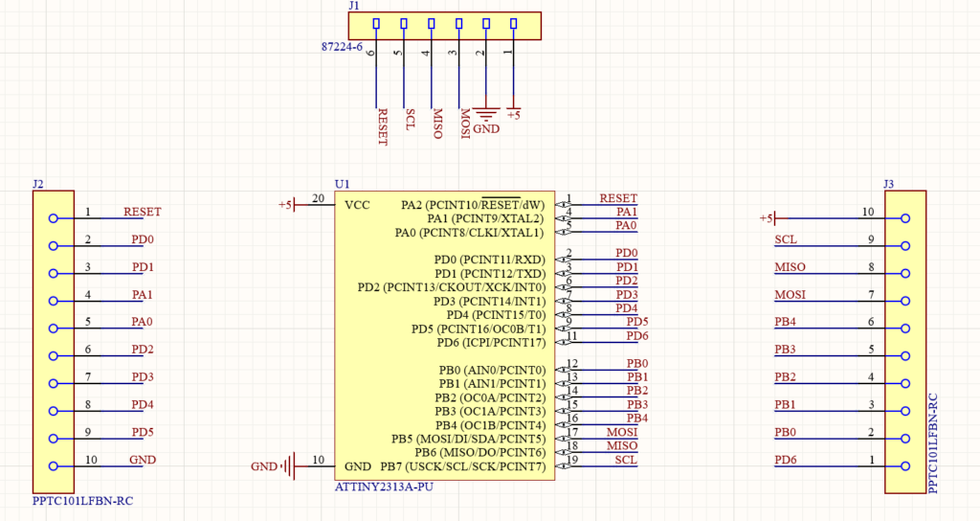This screenshot has height=521, width=980.
Task: Click the PD6 net label on J3 pin 1
Action: (x=786, y=460)
